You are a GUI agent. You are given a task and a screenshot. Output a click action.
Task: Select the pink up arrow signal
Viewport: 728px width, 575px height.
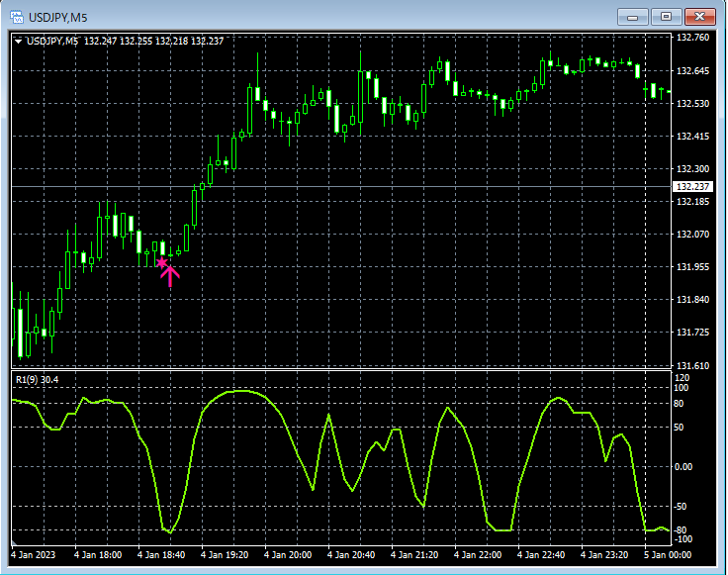click(x=170, y=276)
